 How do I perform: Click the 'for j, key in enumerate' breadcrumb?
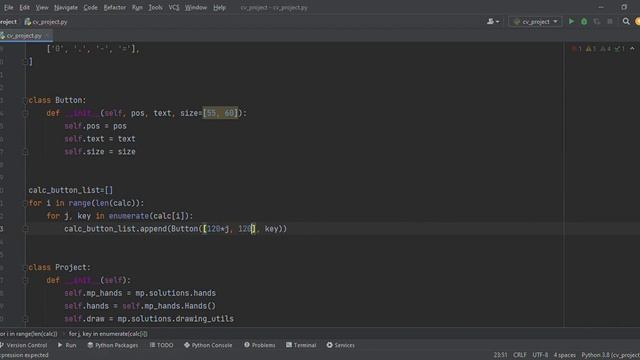click(108, 333)
